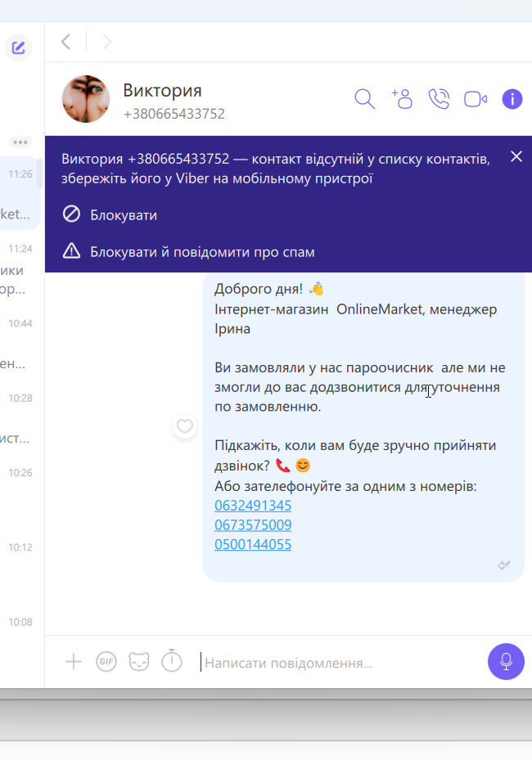Go forward with the right arrow
This screenshot has width=532, height=761.
(x=106, y=42)
